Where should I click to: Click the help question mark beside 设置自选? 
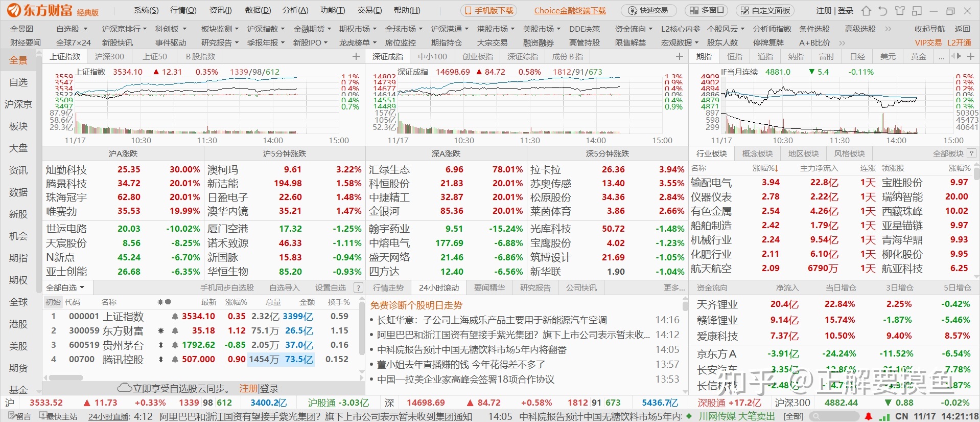pyautogui.click(x=358, y=288)
